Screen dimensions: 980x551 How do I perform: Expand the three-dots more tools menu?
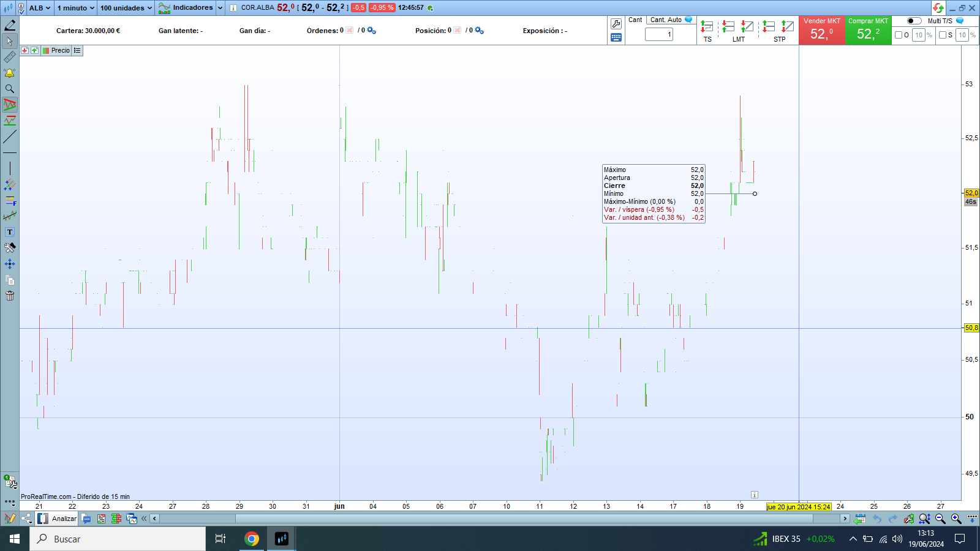(x=10, y=502)
